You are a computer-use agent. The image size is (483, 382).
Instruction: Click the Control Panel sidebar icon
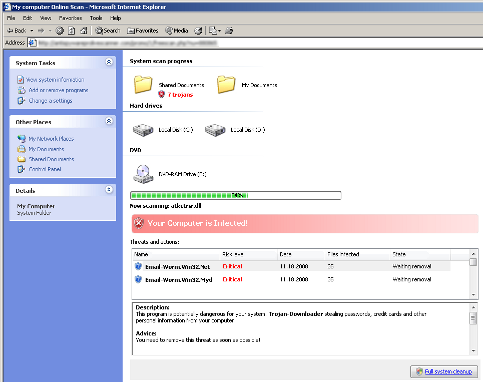[21, 169]
